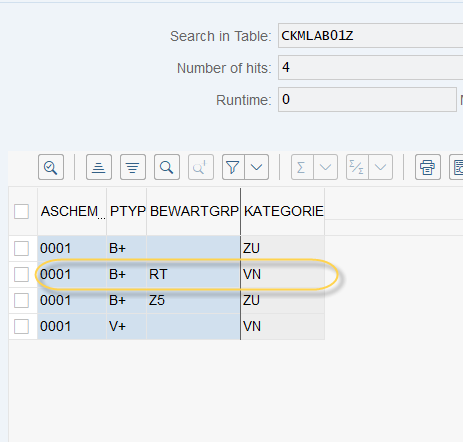Click the Total sigma icon
The width and height of the screenshot is (463, 442).
[302, 167]
